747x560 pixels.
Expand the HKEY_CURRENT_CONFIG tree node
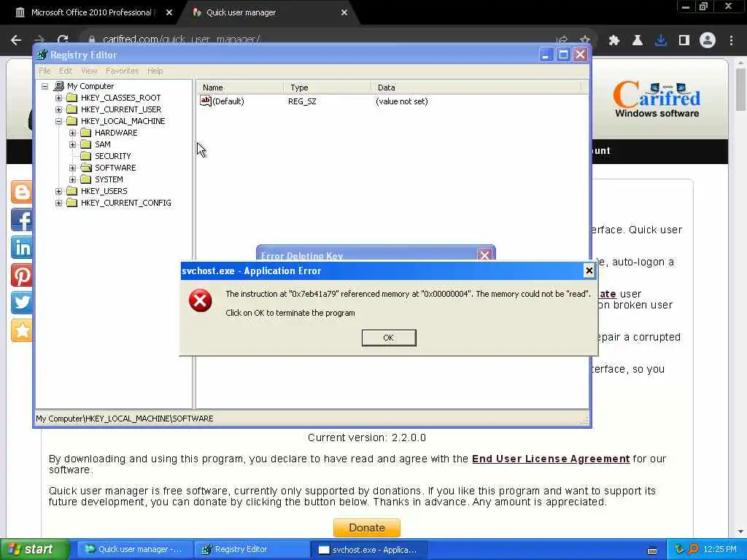[58, 203]
